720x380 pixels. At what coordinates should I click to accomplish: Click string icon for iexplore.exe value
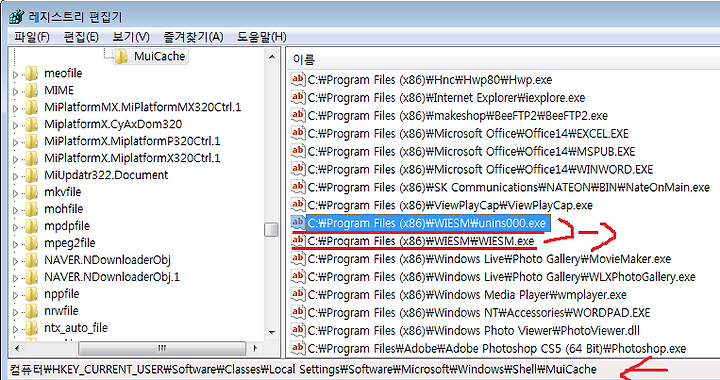(x=298, y=97)
